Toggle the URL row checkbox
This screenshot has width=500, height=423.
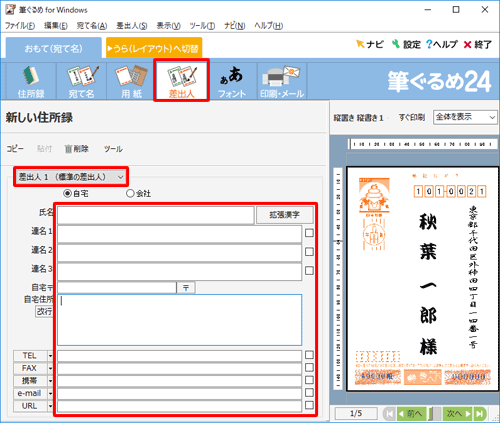point(309,405)
